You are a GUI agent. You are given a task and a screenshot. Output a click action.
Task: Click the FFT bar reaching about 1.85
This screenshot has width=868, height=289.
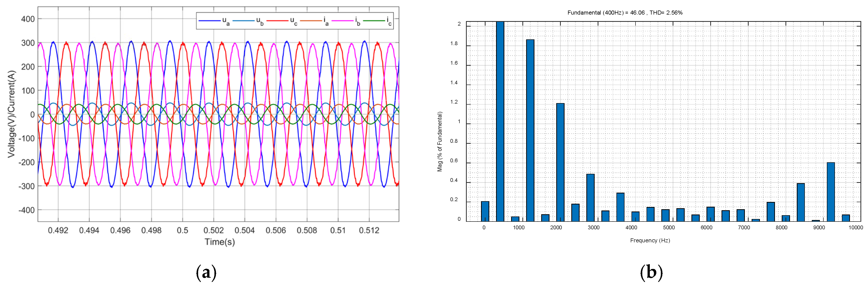point(530,130)
